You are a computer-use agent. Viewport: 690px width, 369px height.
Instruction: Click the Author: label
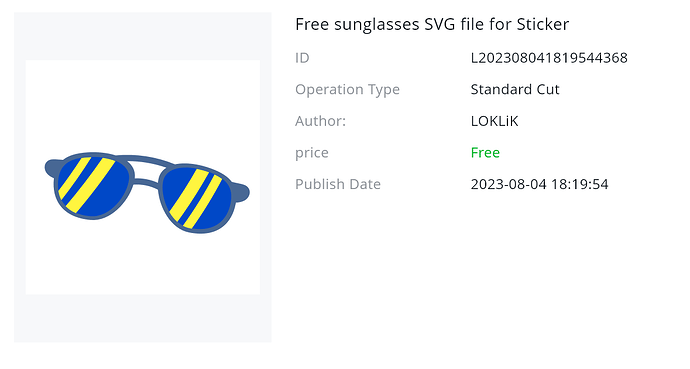click(321, 121)
